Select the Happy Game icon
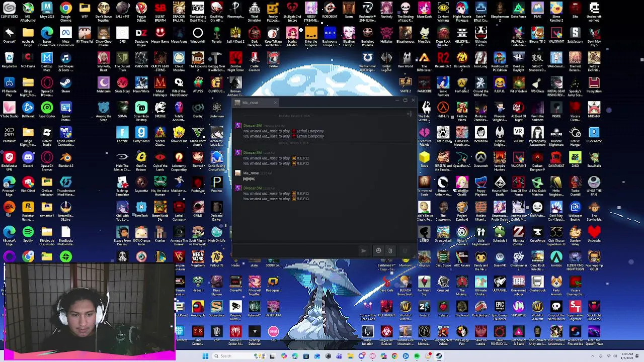Screen dimensions: 644x362 [160, 36]
